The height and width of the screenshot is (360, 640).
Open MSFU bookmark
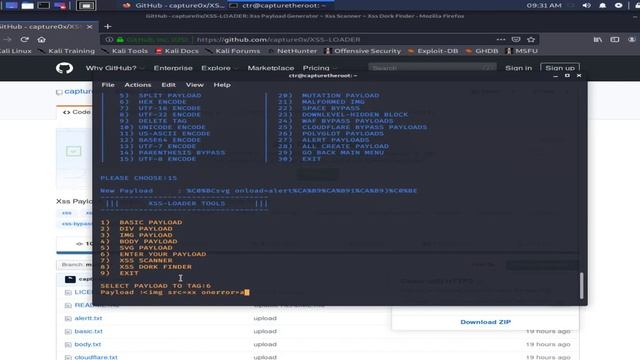click(x=522, y=51)
